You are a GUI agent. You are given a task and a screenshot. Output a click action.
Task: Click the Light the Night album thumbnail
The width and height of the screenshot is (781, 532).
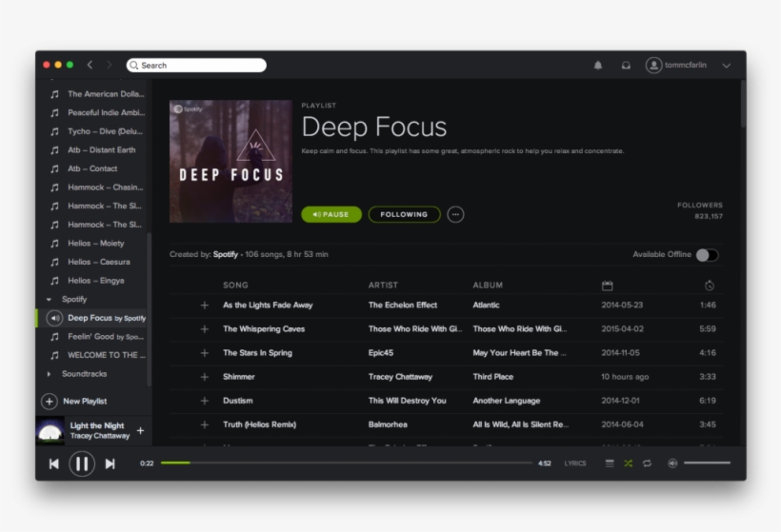(x=50, y=431)
